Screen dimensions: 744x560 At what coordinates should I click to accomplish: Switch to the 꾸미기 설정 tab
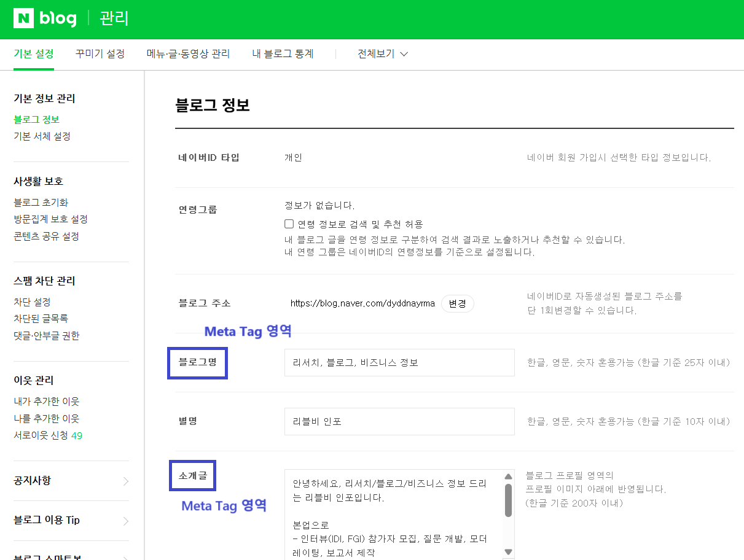100,54
